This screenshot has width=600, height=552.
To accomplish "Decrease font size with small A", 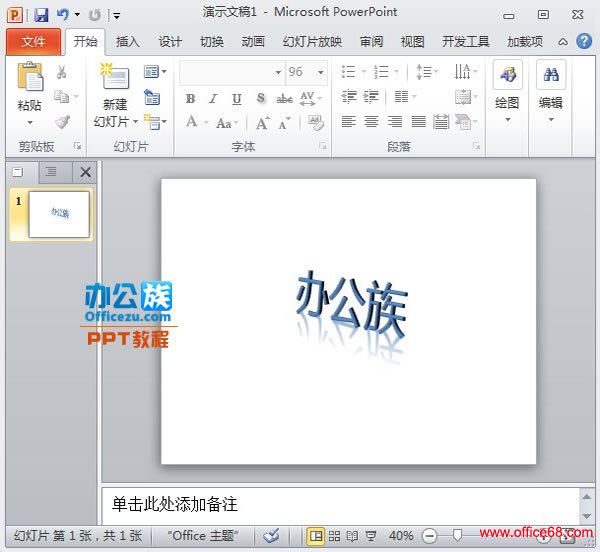I will (x=284, y=123).
